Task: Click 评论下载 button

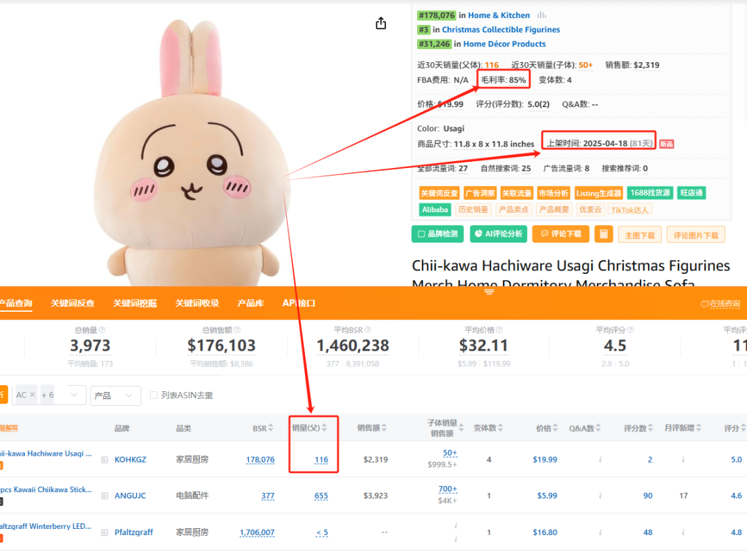Action: 561,234
